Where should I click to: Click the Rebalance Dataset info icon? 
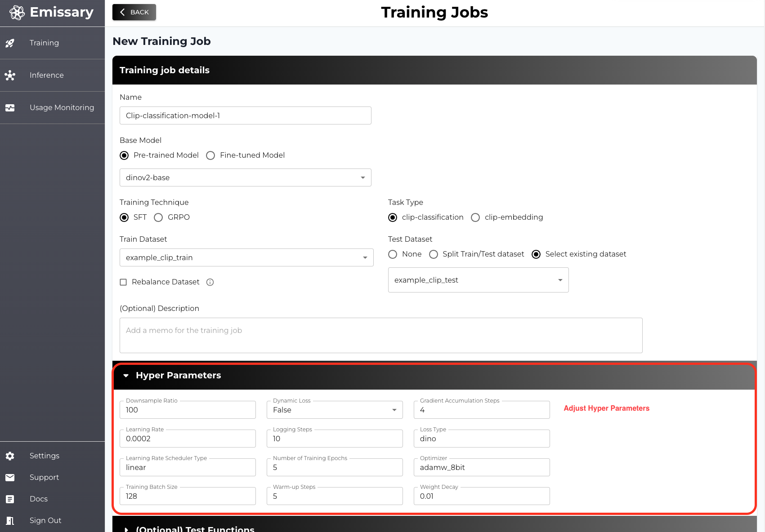point(210,282)
